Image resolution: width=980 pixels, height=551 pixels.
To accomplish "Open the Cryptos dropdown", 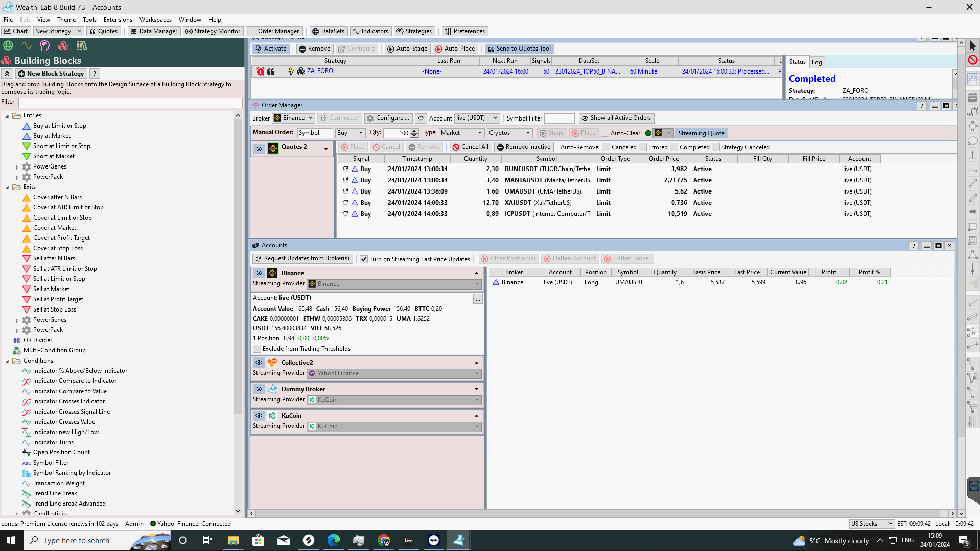I will click(x=509, y=133).
